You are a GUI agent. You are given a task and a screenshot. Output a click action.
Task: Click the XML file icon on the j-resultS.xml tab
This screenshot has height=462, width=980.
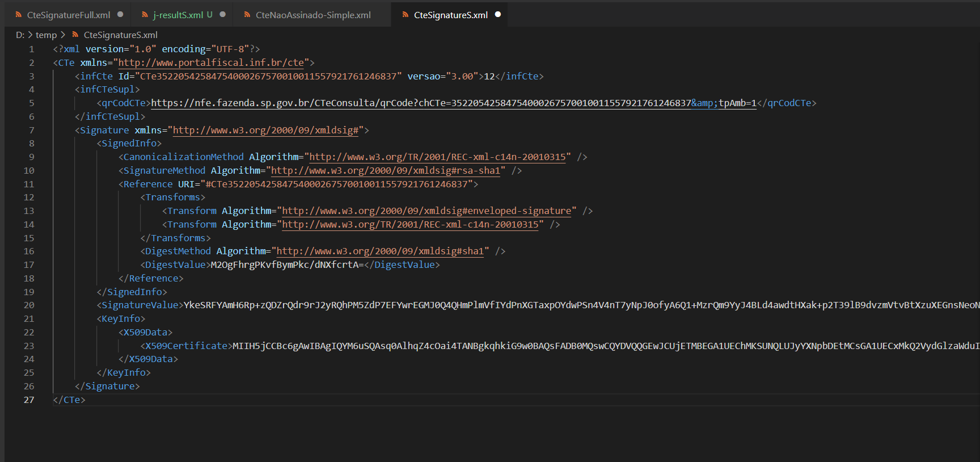pyautogui.click(x=145, y=15)
